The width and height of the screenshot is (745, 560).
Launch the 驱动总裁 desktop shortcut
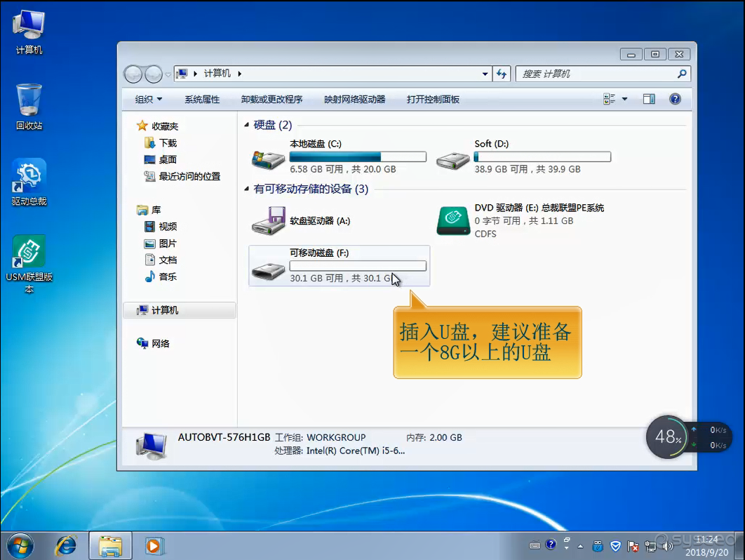point(29,182)
